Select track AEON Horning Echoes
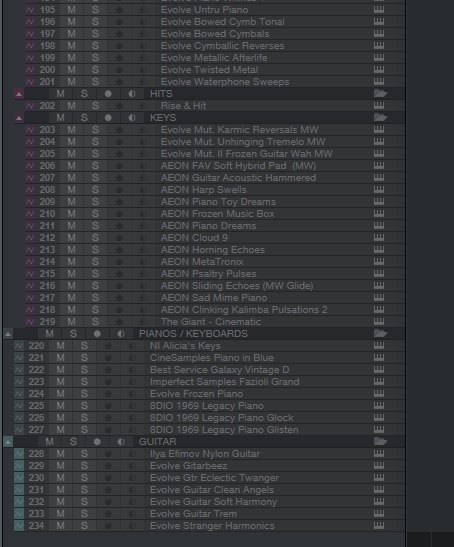 point(213,250)
